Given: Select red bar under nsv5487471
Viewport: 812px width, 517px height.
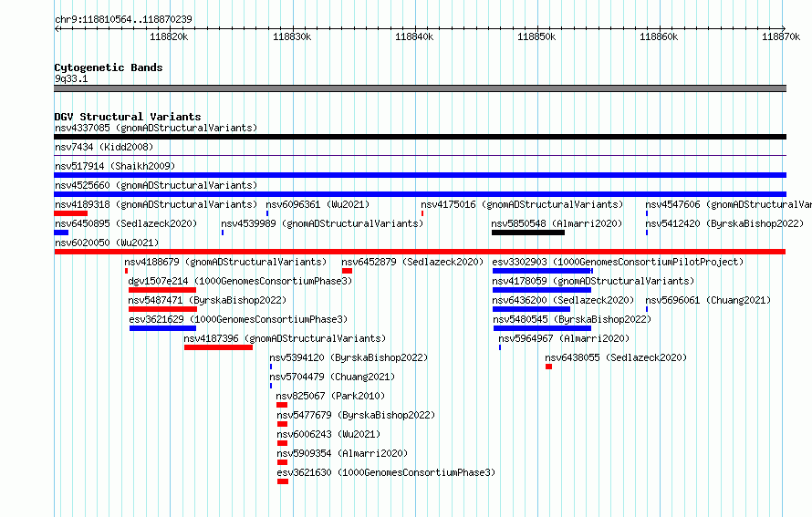Looking at the screenshot, I should 162,309.
